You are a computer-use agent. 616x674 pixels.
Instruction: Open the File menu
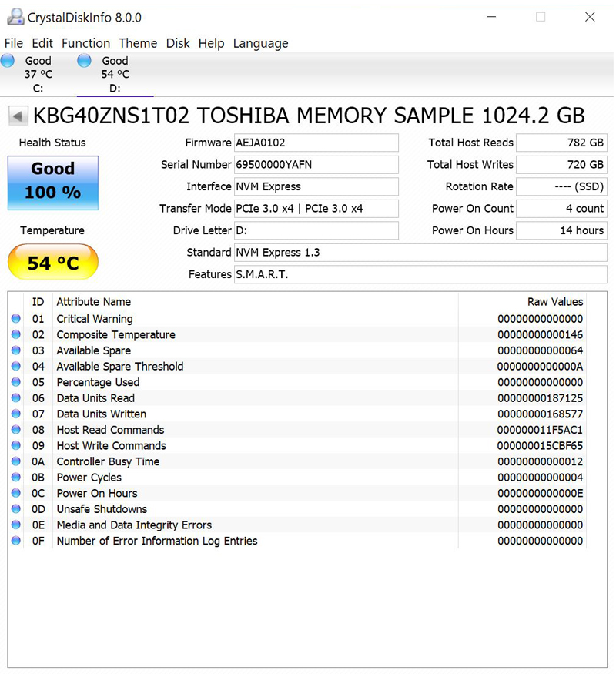[x=14, y=43]
